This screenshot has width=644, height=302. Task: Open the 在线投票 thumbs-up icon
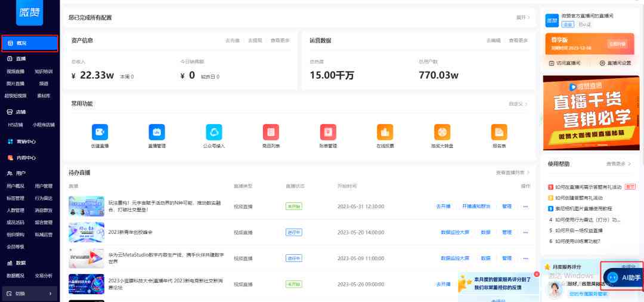point(385,132)
